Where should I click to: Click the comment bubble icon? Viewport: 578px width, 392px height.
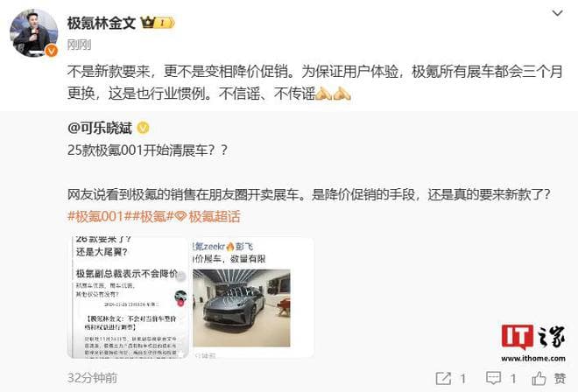coord(493,378)
